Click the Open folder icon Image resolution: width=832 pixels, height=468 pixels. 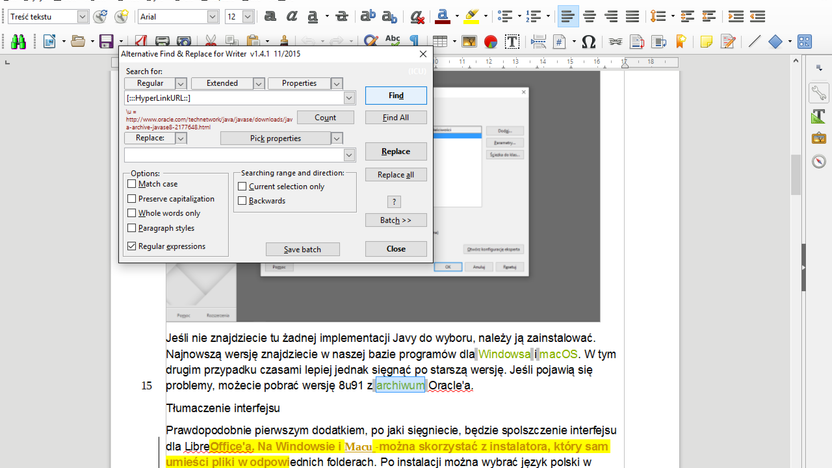[78, 41]
